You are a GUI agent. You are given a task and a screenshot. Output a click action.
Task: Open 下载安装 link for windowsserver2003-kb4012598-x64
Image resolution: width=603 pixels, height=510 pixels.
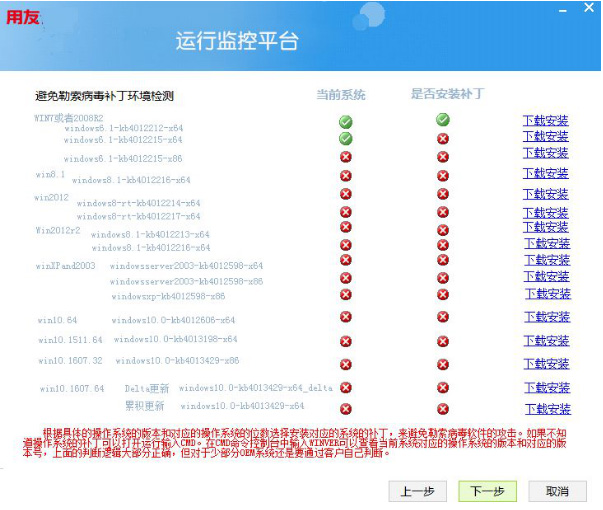pos(546,260)
